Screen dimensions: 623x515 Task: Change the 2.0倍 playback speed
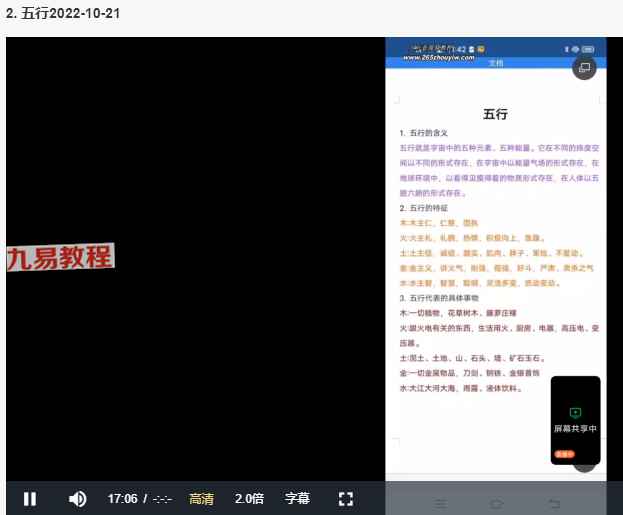pos(249,499)
